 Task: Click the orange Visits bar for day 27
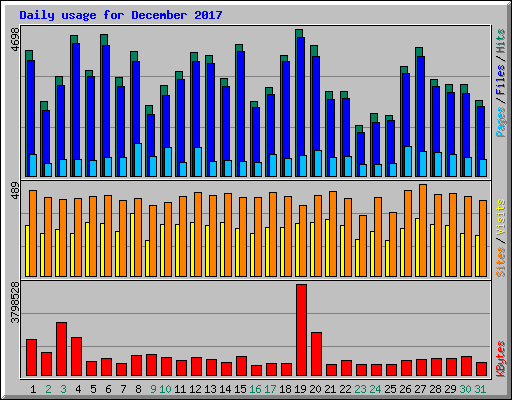point(423,230)
